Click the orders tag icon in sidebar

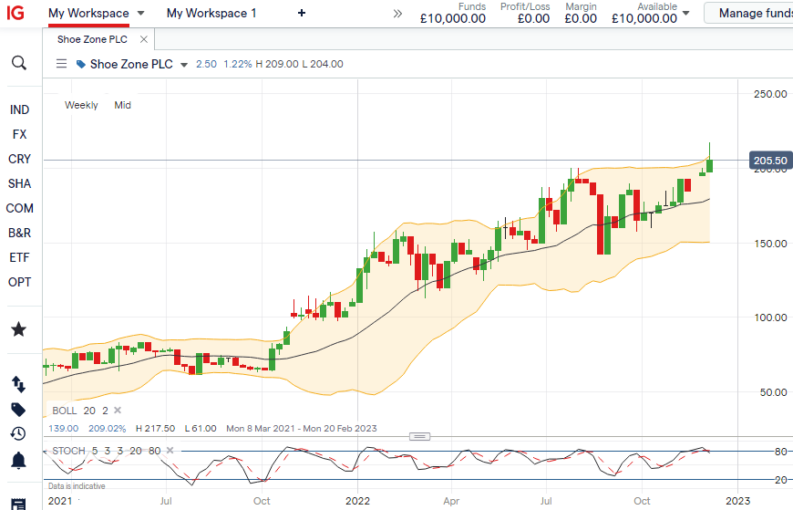tap(19, 409)
